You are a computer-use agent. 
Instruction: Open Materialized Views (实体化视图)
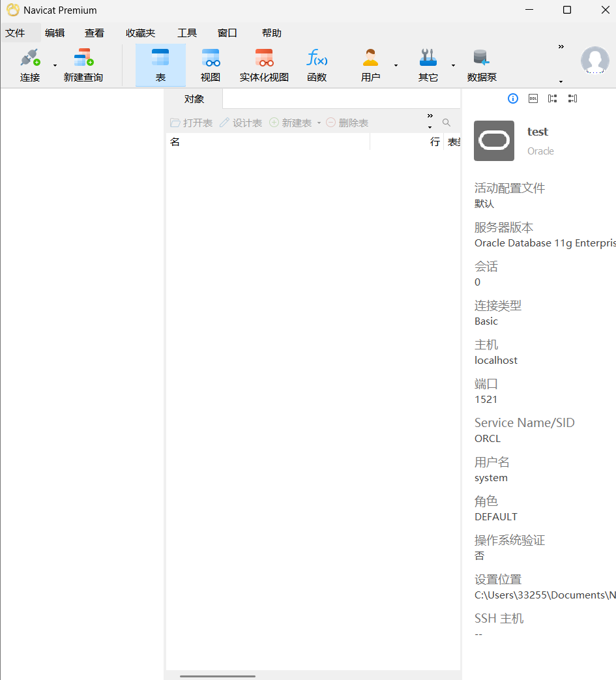(264, 65)
